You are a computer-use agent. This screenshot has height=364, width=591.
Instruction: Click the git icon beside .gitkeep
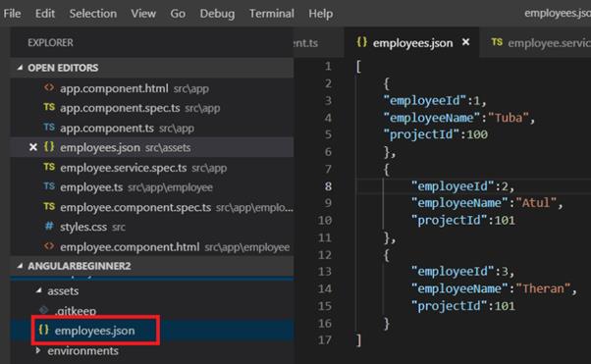click(44, 310)
